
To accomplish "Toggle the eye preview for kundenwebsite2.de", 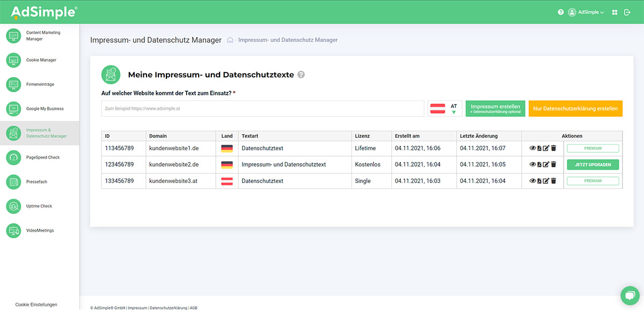I will (532, 164).
